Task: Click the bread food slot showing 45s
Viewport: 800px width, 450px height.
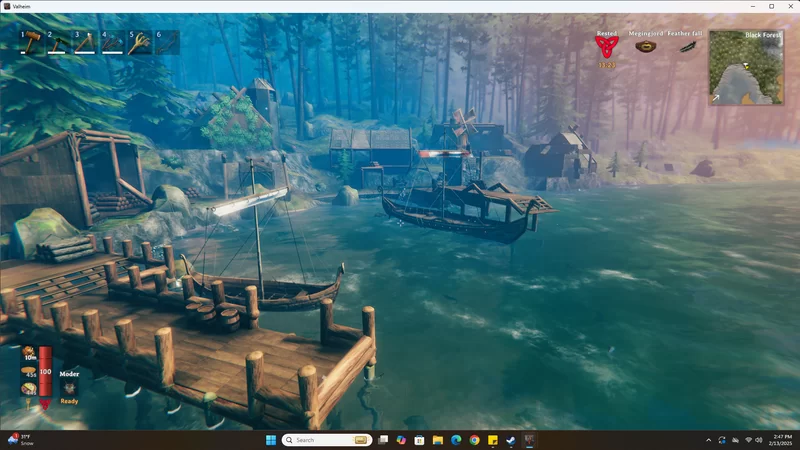Action: [x=29, y=371]
